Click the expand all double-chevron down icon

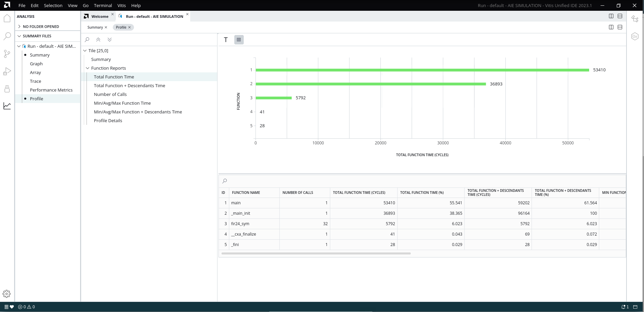(110, 40)
